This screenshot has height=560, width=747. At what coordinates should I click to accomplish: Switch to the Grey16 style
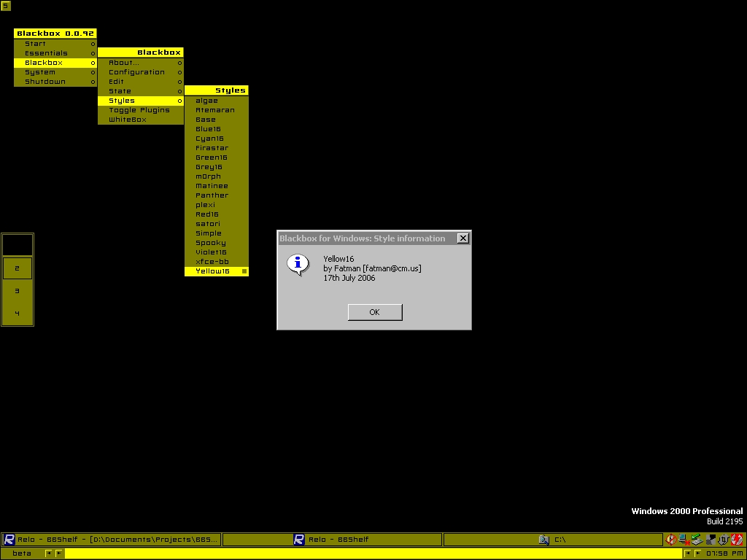tap(216, 167)
